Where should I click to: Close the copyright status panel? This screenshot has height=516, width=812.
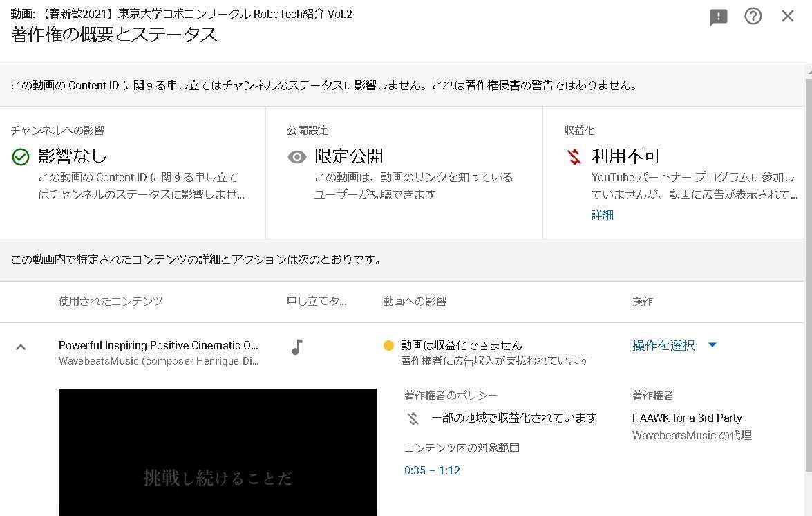(x=787, y=15)
